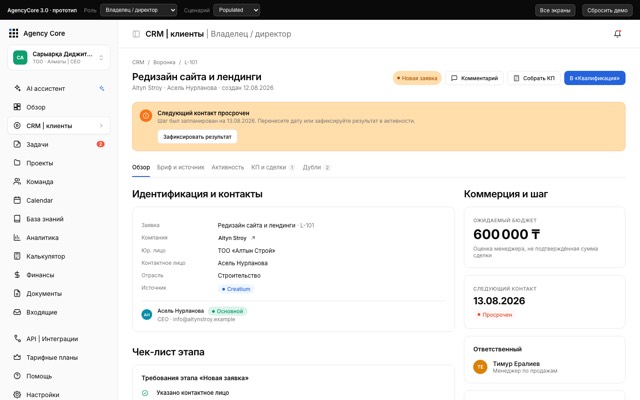Click the 13.08.2026 next contact date

[x=499, y=301]
